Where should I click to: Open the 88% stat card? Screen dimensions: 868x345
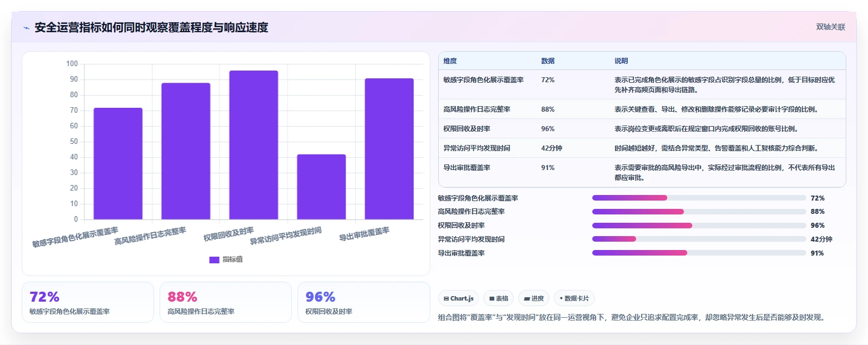coord(226,302)
